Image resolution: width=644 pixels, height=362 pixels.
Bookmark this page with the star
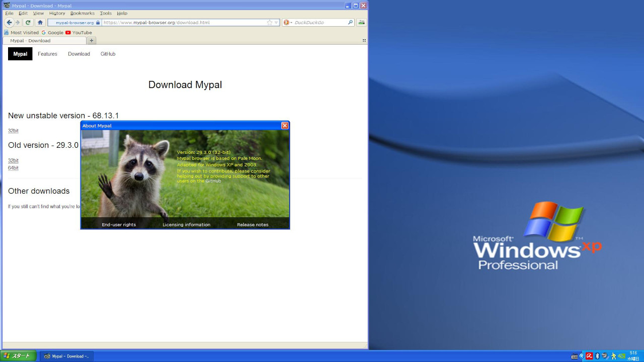point(270,23)
